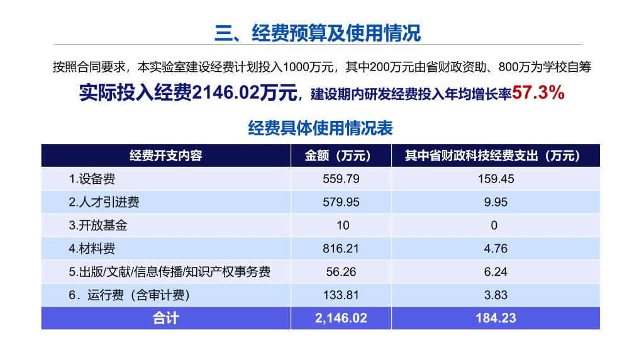Click the 1.设备费 row label

click(x=92, y=179)
